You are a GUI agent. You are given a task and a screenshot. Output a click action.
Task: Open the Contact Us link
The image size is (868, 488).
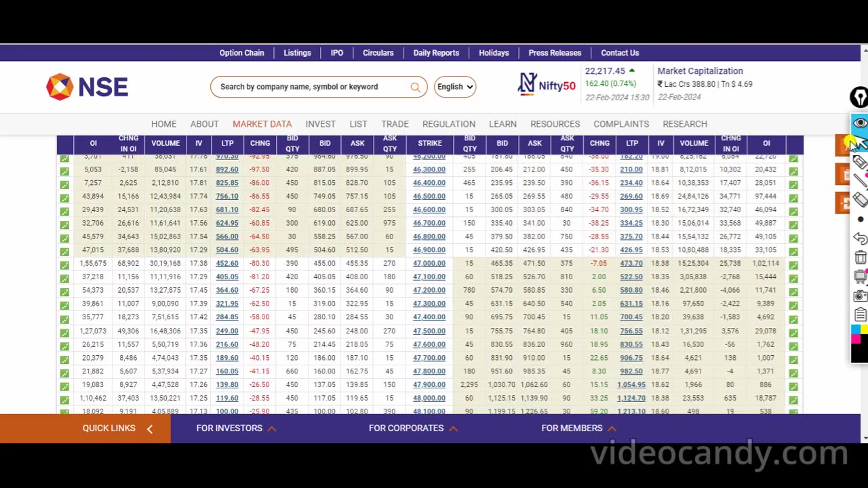(x=620, y=53)
